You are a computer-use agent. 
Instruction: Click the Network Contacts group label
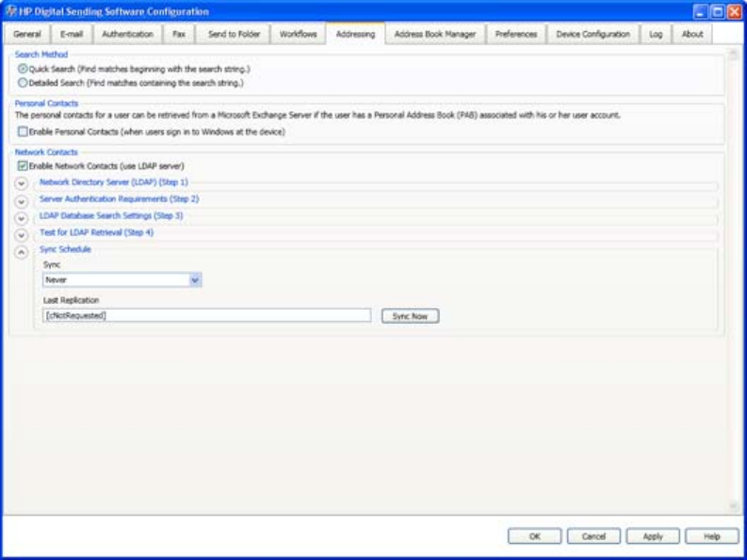click(46, 152)
